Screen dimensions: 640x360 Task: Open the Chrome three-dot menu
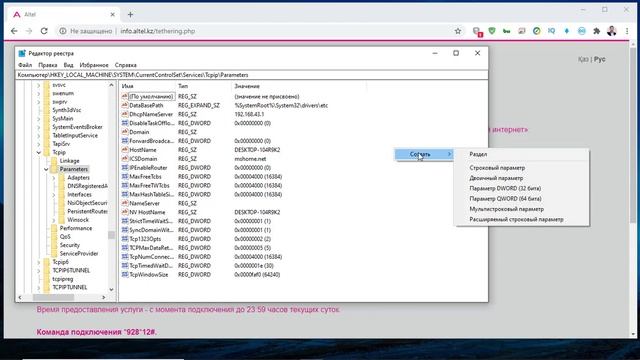[627, 31]
